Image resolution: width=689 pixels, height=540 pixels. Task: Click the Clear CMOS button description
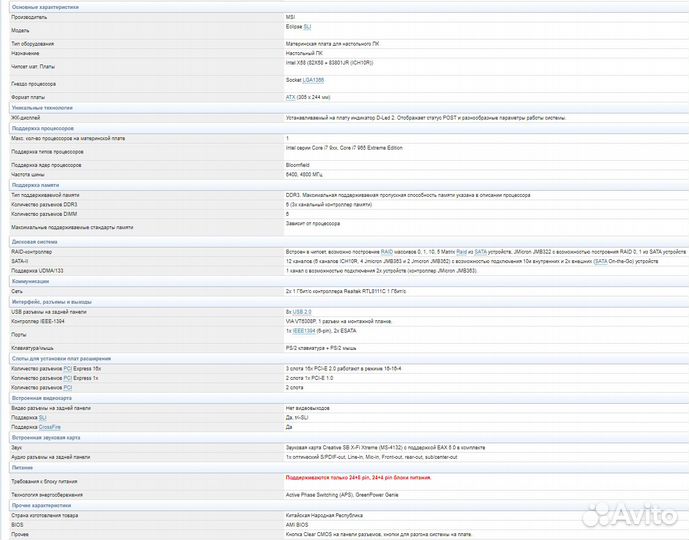click(379, 535)
